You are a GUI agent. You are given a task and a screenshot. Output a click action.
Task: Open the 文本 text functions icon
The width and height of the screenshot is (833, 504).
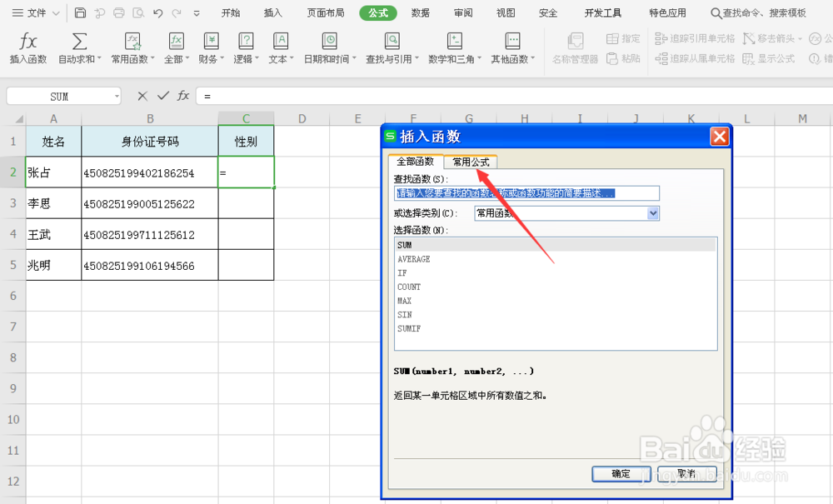[280, 42]
